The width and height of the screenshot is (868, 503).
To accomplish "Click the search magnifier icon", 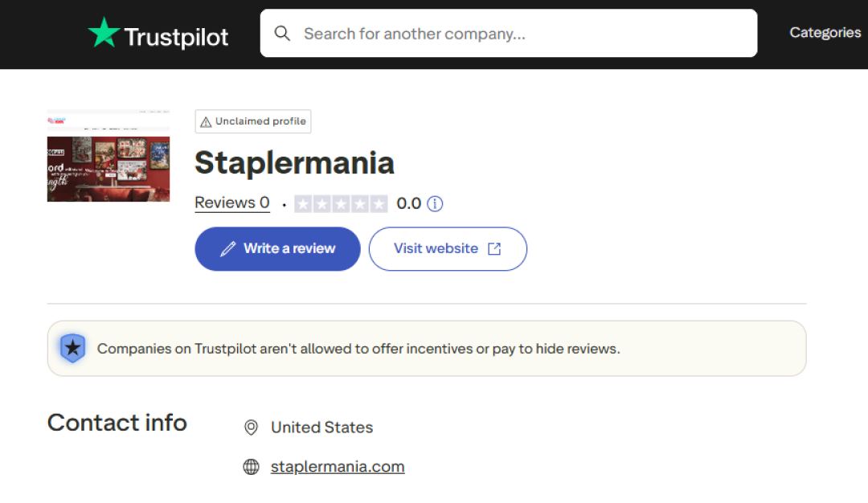I will 282,34.
